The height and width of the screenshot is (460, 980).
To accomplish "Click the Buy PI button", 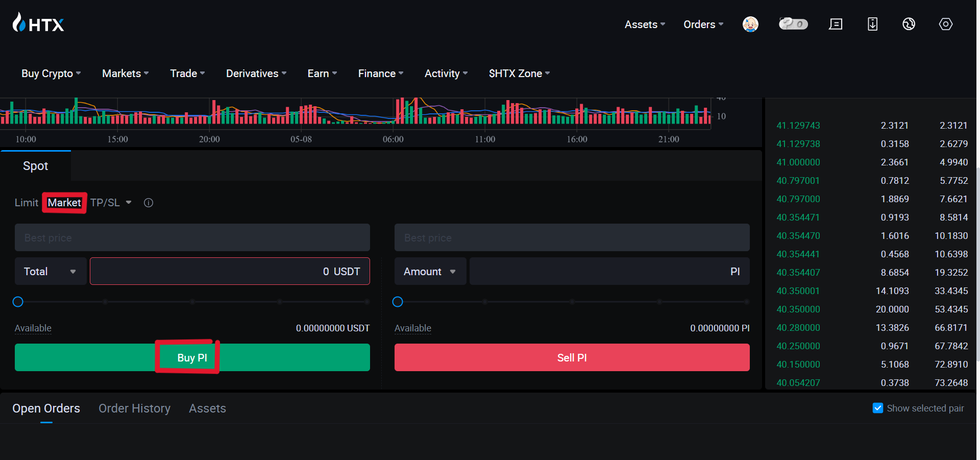I will point(192,357).
